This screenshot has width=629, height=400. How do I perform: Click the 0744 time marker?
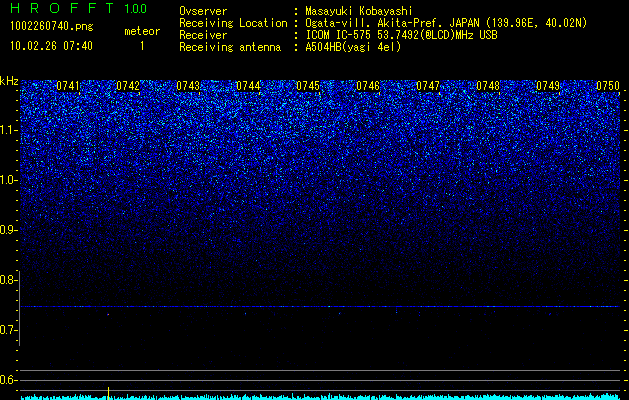pyautogui.click(x=248, y=86)
